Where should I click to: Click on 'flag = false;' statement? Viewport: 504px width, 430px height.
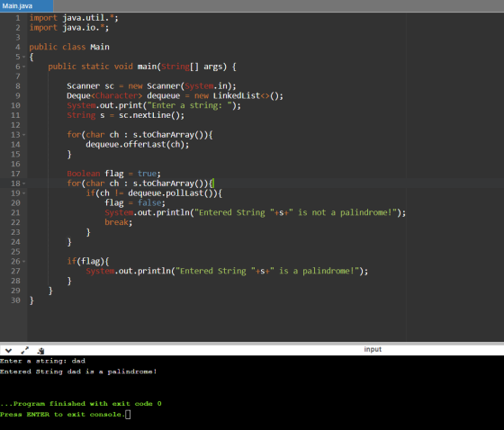(135, 202)
